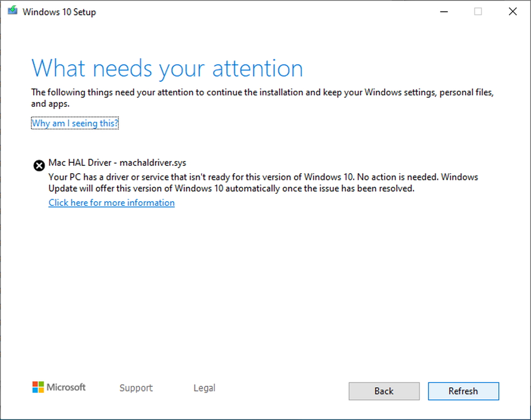Minimize the Windows 10 Setup window
Viewport: 531px width, 420px height.
pos(444,11)
